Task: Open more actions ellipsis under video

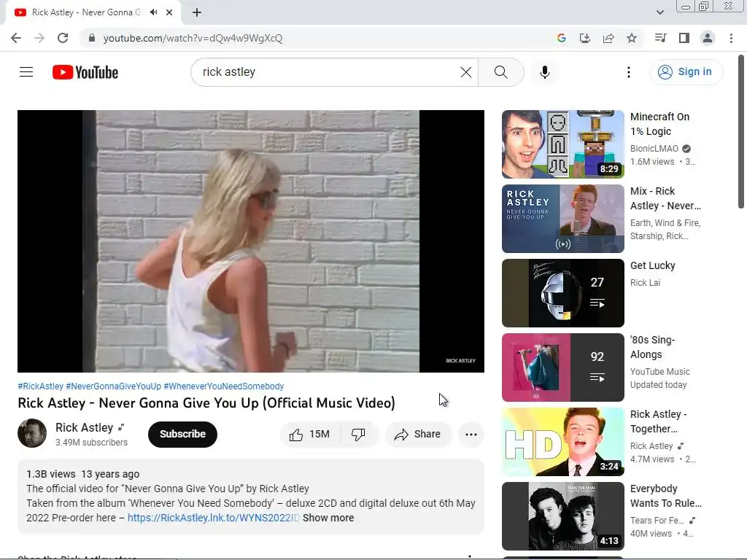Action: 471,435
